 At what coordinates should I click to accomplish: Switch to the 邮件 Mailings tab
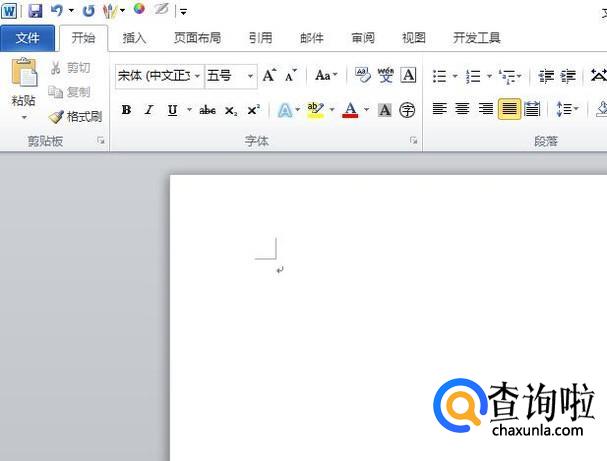312,38
